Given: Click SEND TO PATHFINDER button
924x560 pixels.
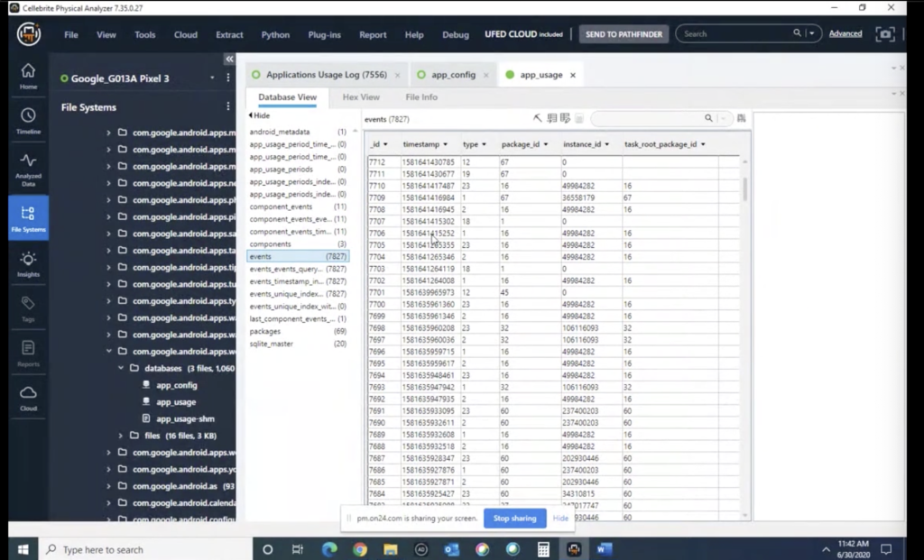Looking at the screenshot, I should 624,34.
